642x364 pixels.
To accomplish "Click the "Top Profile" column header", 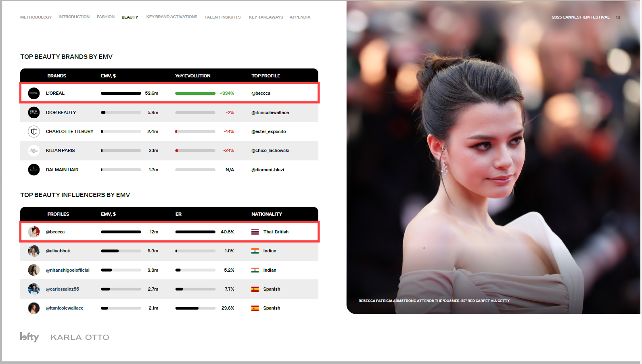I will 266,76.
